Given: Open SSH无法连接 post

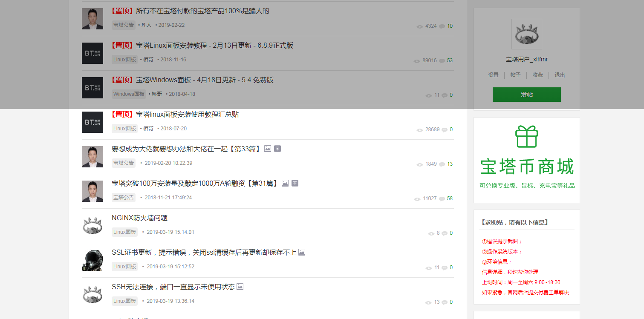Looking at the screenshot, I should pos(173,287).
